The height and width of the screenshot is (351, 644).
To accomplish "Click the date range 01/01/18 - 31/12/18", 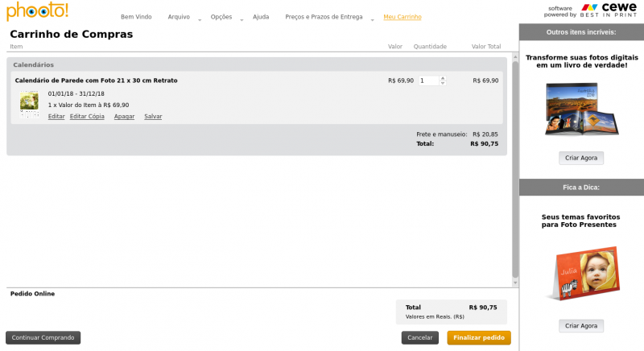I will tap(76, 93).
